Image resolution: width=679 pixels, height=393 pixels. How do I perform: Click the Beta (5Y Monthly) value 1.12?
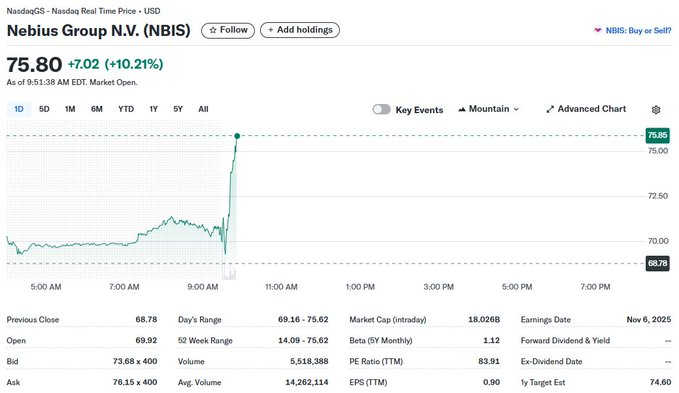pyautogui.click(x=491, y=340)
